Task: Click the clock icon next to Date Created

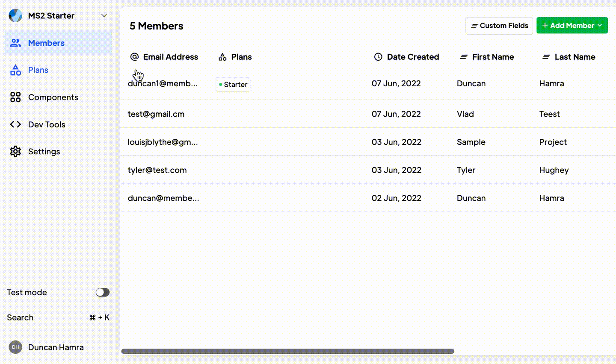Action: pyautogui.click(x=378, y=56)
